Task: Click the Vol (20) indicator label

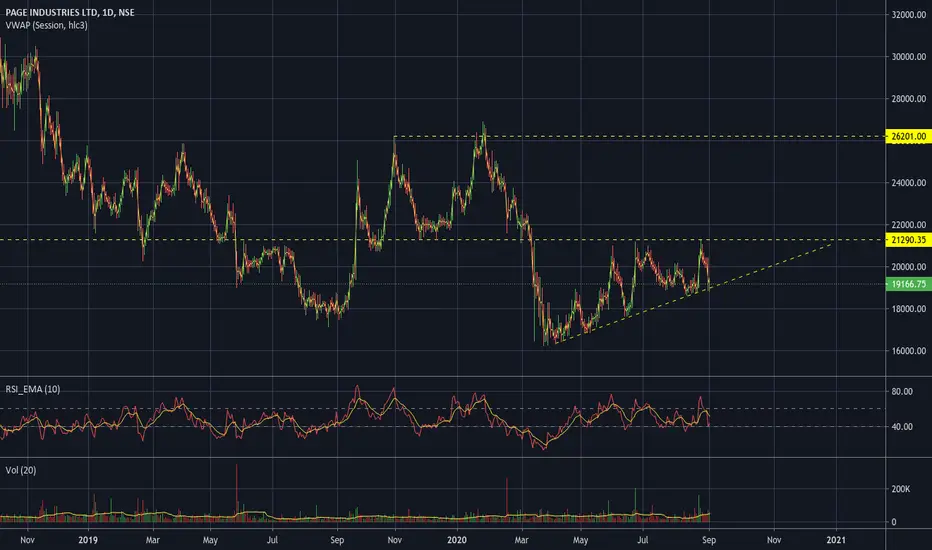Action: click(21, 470)
